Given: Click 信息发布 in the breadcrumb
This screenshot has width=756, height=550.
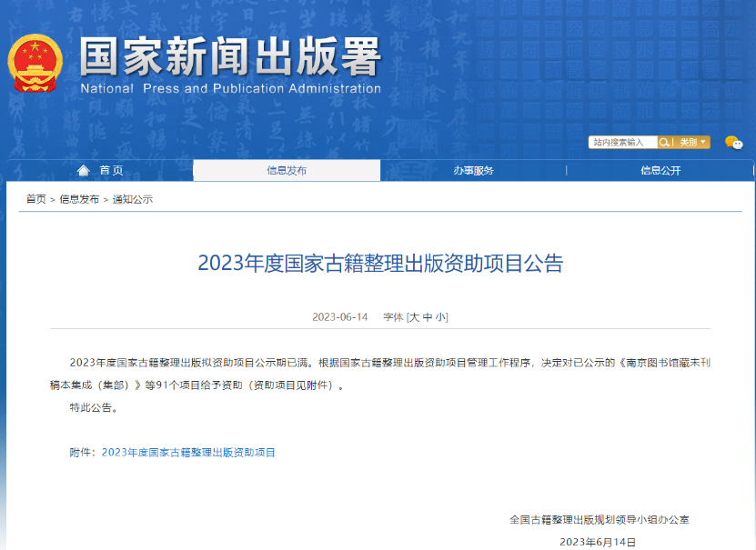Looking at the screenshot, I should coord(79,199).
